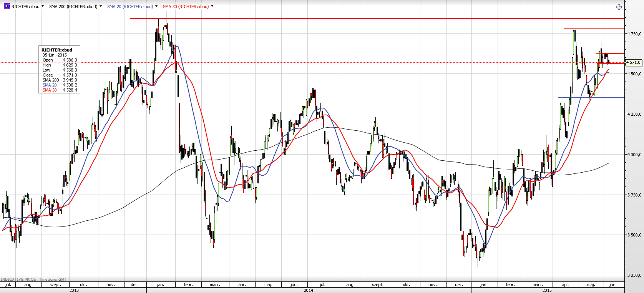Click the 4 750,0 price axis label
The width and height of the screenshot is (644, 293).
tap(634, 34)
